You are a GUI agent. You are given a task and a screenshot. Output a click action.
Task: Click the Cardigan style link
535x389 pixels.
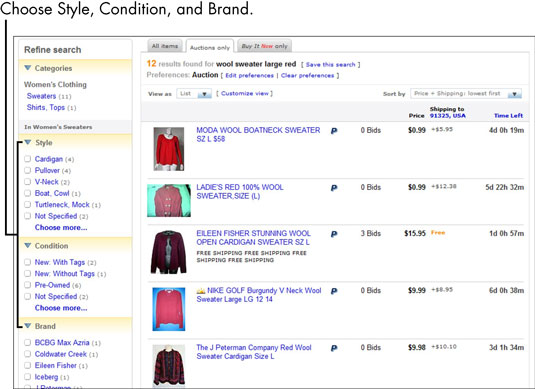coord(49,159)
